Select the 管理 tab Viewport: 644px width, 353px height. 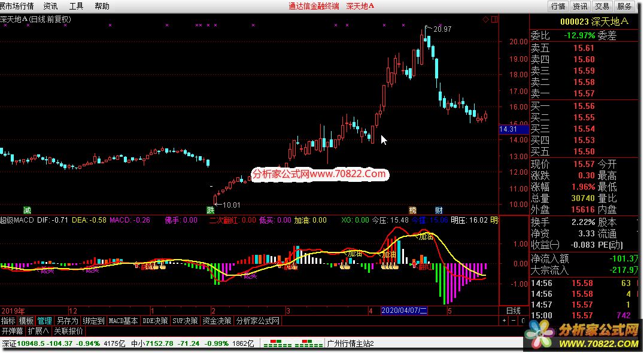[x=45, y=321]
